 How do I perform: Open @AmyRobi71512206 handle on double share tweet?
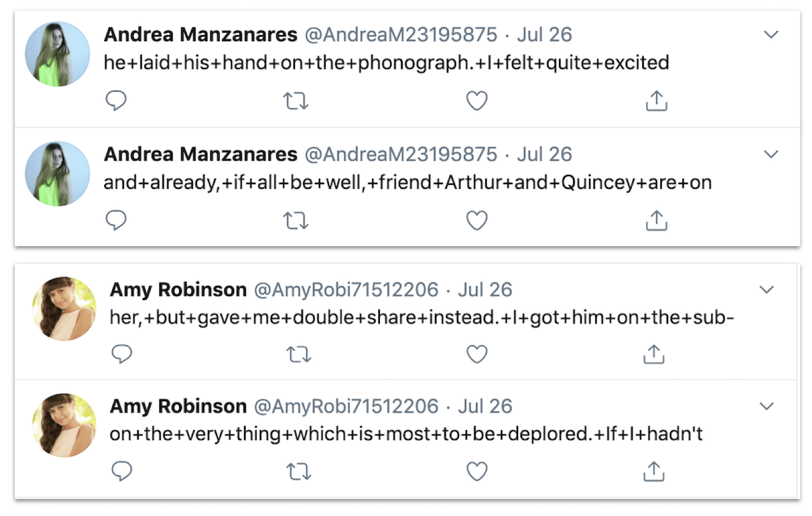coord(346,290)
